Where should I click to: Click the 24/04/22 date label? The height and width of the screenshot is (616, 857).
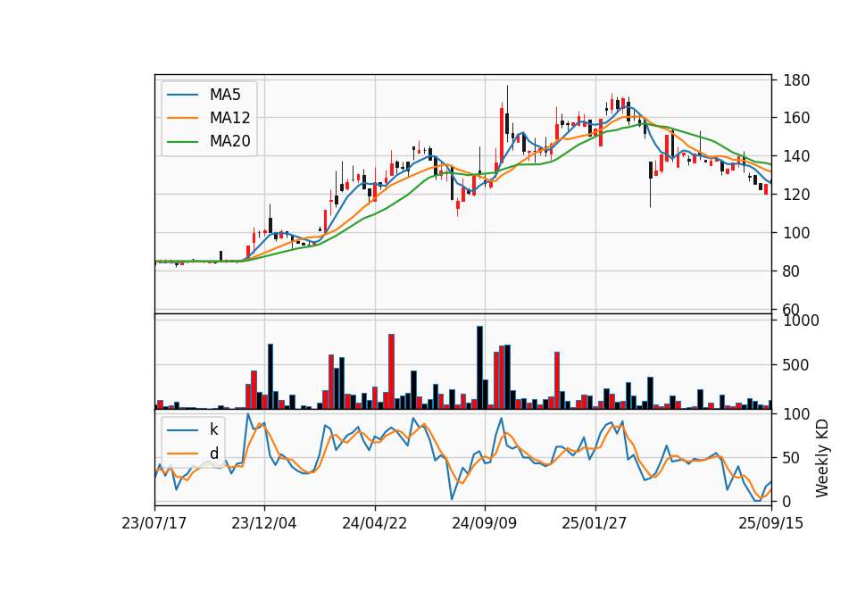click(374, 523)
